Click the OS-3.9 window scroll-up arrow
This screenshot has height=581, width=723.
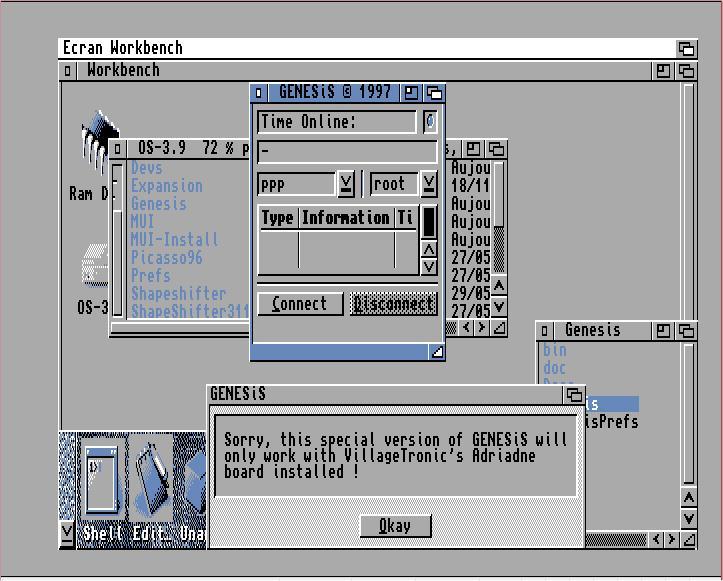coord(499,286)
